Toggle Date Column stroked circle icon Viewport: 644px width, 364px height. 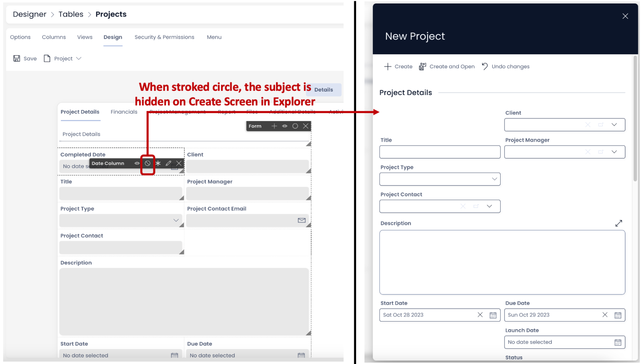148,163
